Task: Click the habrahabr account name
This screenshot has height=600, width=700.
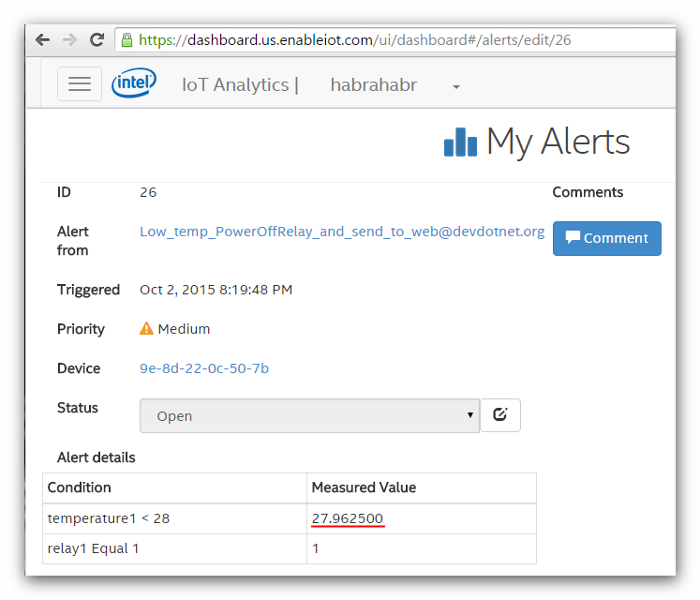Action: [374, 85]
